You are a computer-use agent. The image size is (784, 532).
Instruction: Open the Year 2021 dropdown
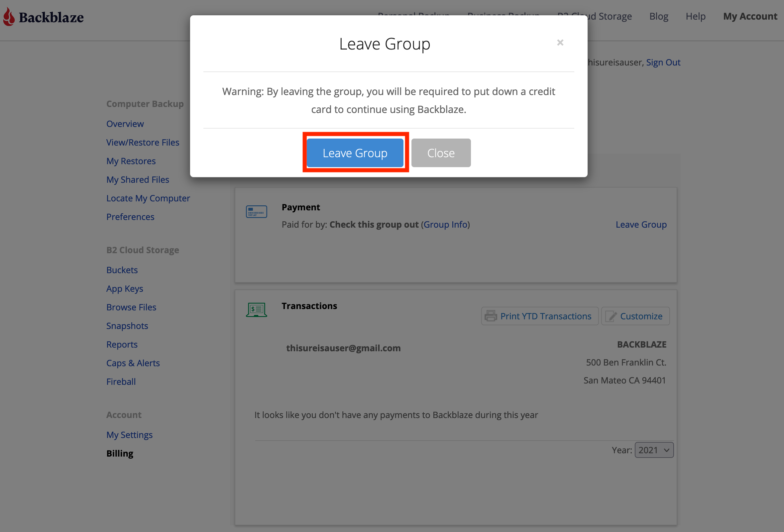tap(654, 450)
